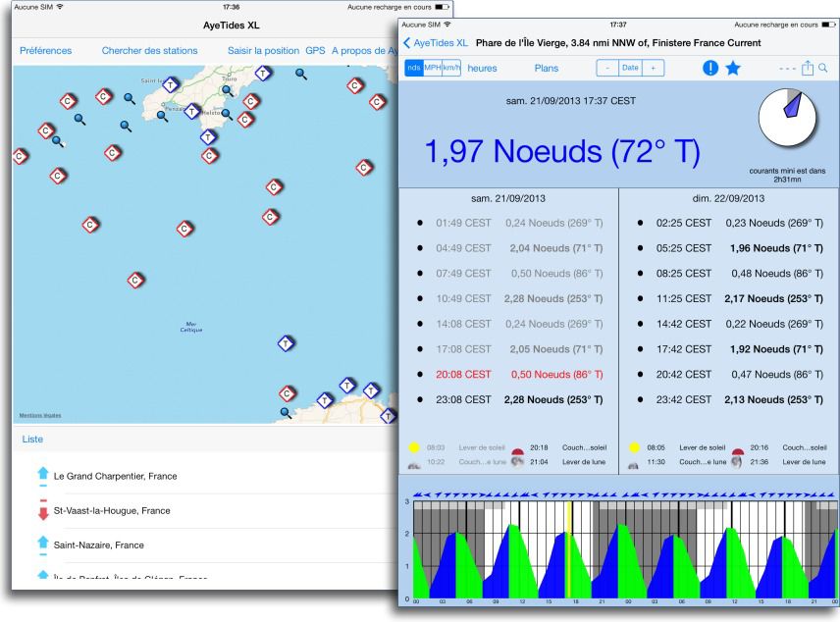Select the 04:49 CEST 2,04 Noeuds row
840x622 pixels.
[x=509, y=248]
